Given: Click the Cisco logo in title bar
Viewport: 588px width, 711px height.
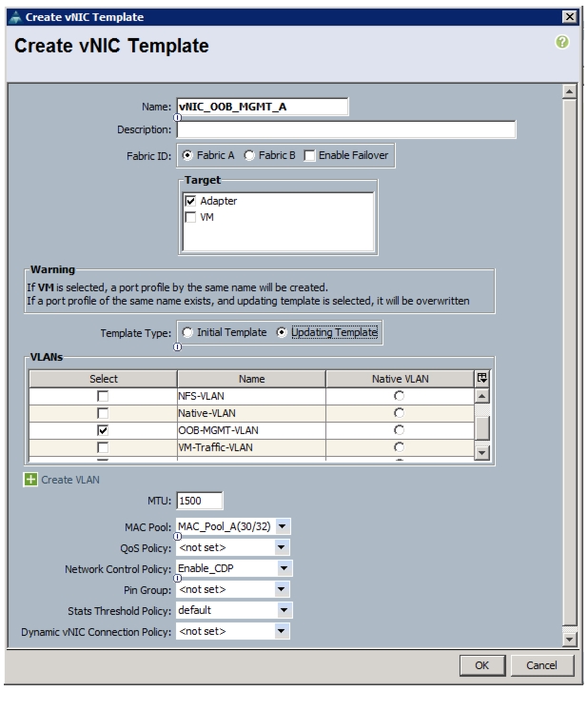Looking at the screenshot, I should point(15,17).
